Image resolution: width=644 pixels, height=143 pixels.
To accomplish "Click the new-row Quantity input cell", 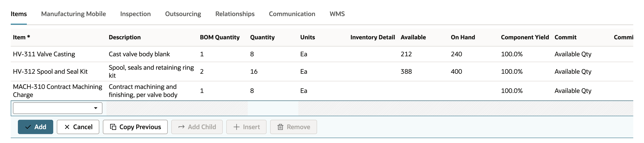I will [x=273, y=109].
